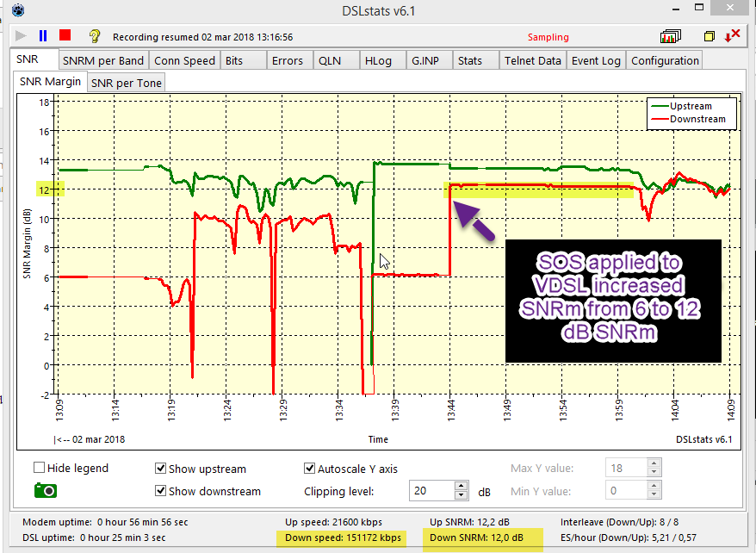Screen dimensions: 756x553
Task: Select the SNR Margin sub-tab
Action: (50, 82)
